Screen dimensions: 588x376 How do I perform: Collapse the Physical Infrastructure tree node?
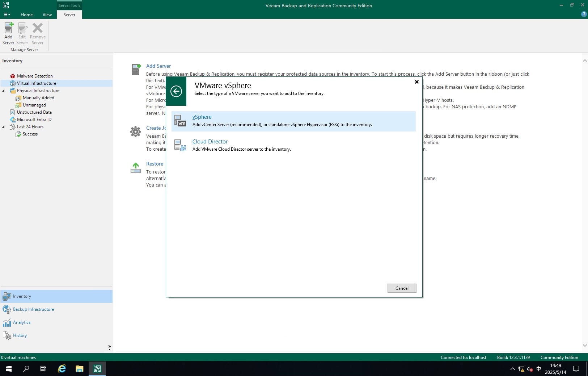[4, 91]
